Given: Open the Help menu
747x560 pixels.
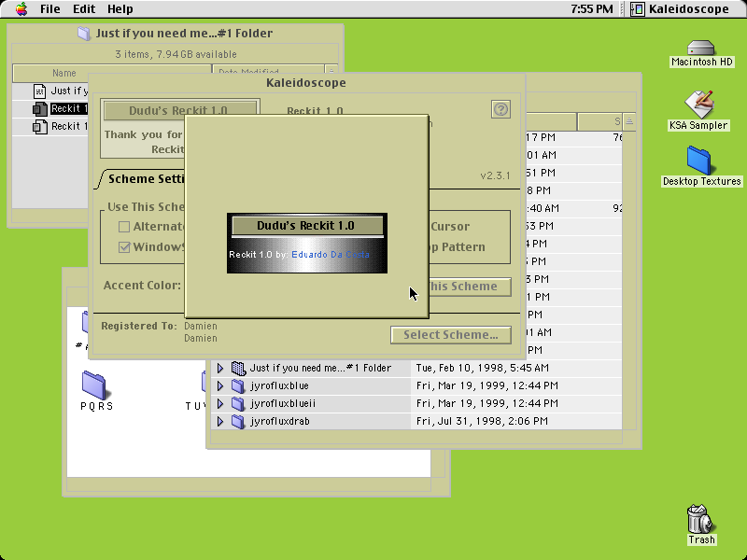Looking at the screenshot, I should click(120, 9).
